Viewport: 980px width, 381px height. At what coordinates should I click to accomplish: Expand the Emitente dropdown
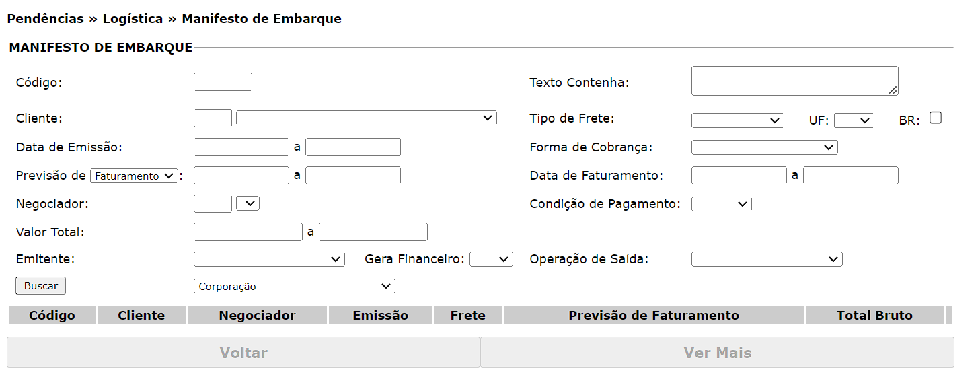click(x=269, y=259)
